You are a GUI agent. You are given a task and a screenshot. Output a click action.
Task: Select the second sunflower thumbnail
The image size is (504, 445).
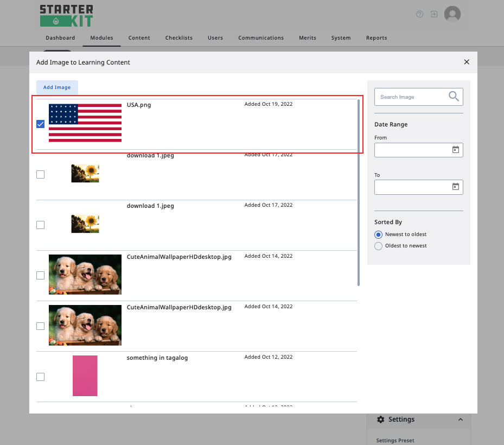pos(85,224)
